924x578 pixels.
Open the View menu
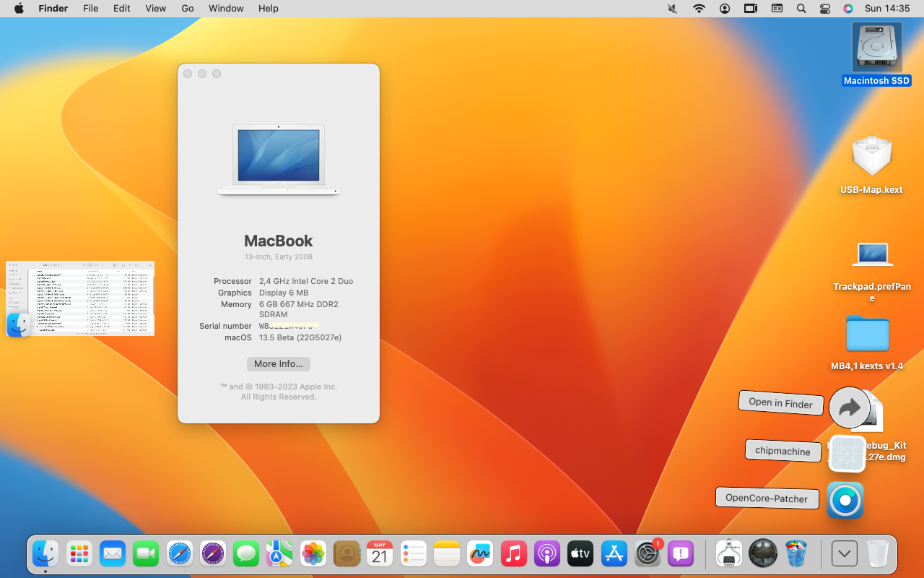(155, 9)
